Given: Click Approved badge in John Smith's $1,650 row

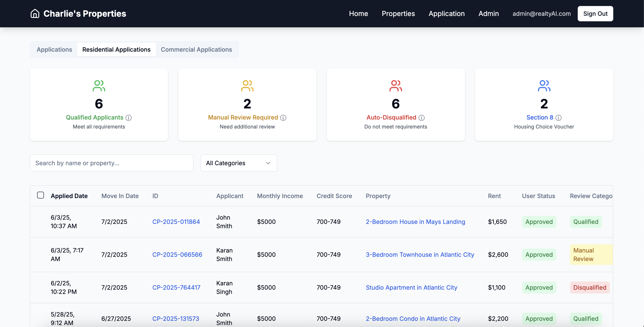Looking at the screenshot, I should pos(539,222).
